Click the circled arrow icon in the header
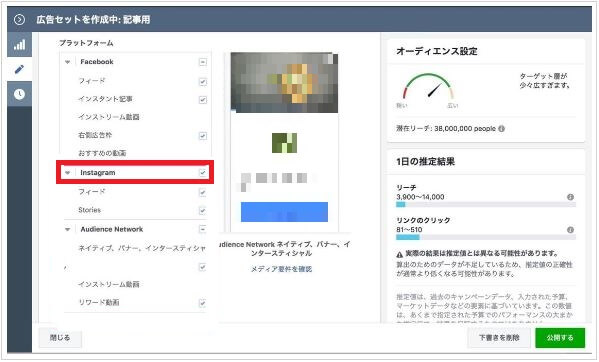This screenshot has width=599, height=362. point(19,19)
